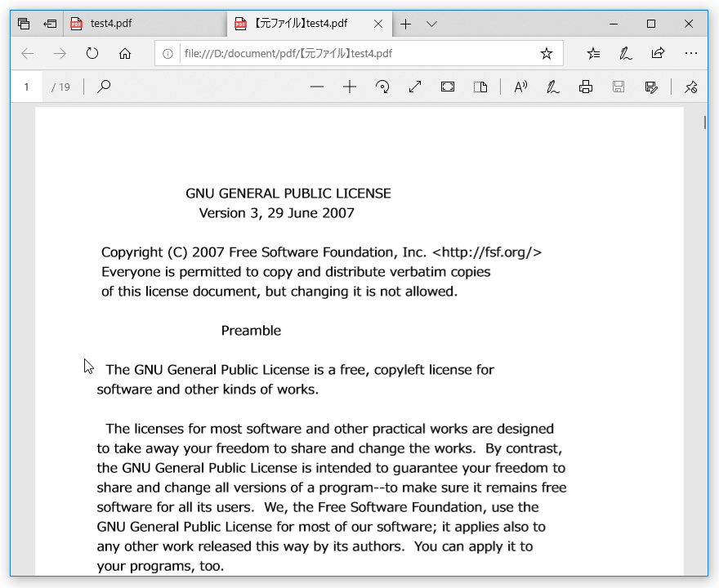Switch the PDF to full screen view

[x=448, y=87]
